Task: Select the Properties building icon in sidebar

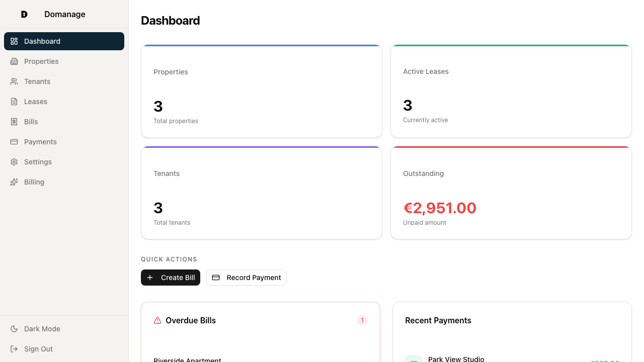Action: pos(14,61)
